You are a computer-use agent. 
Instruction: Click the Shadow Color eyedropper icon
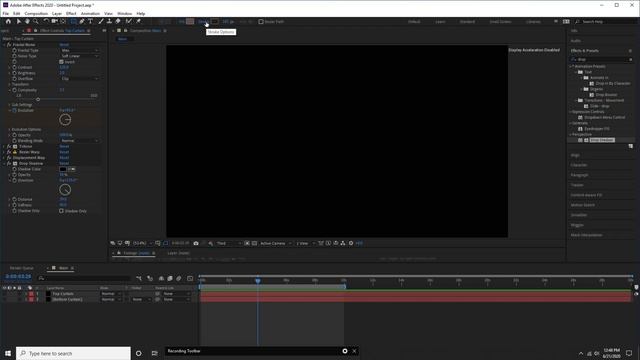pyautogui.click(x=72, y=169)
